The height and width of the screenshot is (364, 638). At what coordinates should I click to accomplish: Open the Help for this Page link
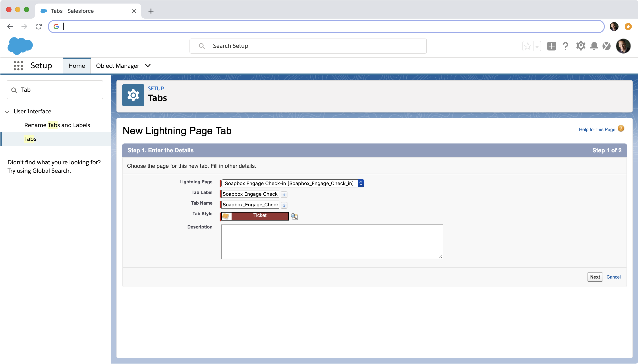point(597,130)
